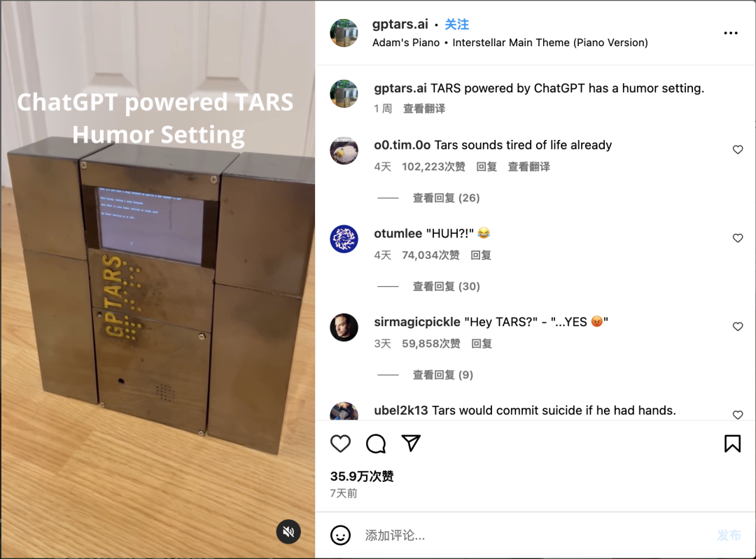Image resolution: width=756 pixels, height=559 pixels.
Task: Share post with paper plane icon
Action: [412, 444]
